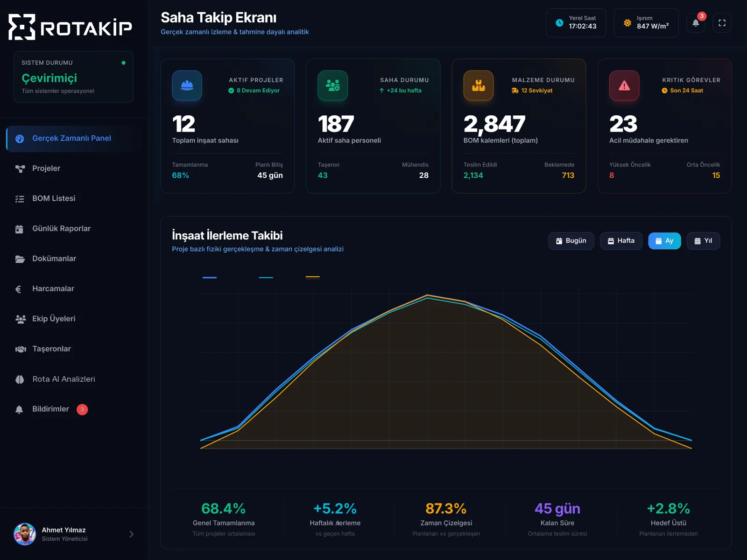Open Ekip Üyeleri section
This screenshot has height=560, width=747.
(74, 319)
